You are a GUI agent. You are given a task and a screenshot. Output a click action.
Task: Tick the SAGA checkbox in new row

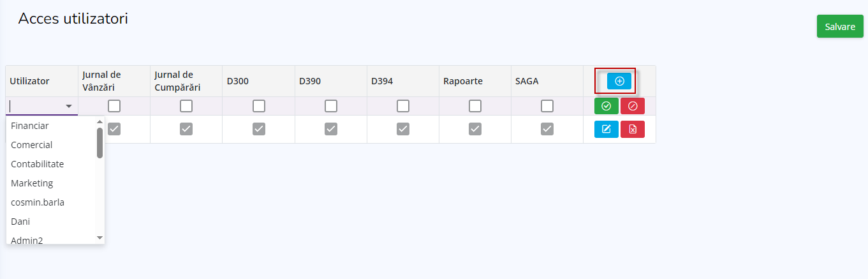547,106
